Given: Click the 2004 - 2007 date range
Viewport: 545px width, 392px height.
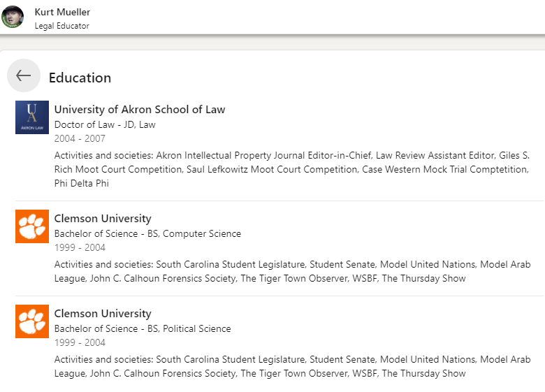Looking at the screenshot, I should point(80,138).
